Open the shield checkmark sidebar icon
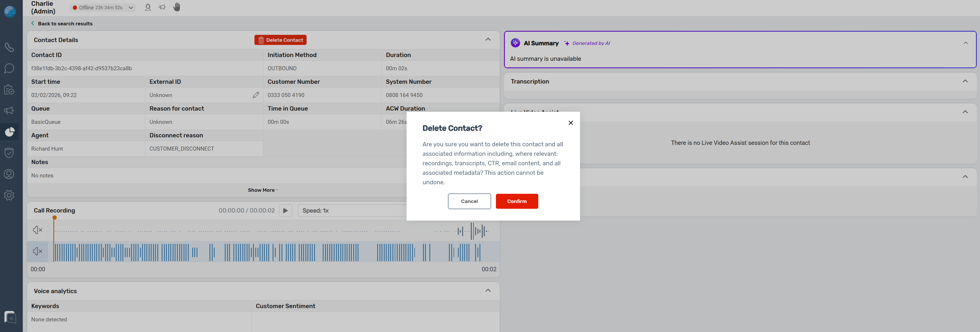Image resolution: width=980 pixels, height=332 pixels. coord(9,153)
